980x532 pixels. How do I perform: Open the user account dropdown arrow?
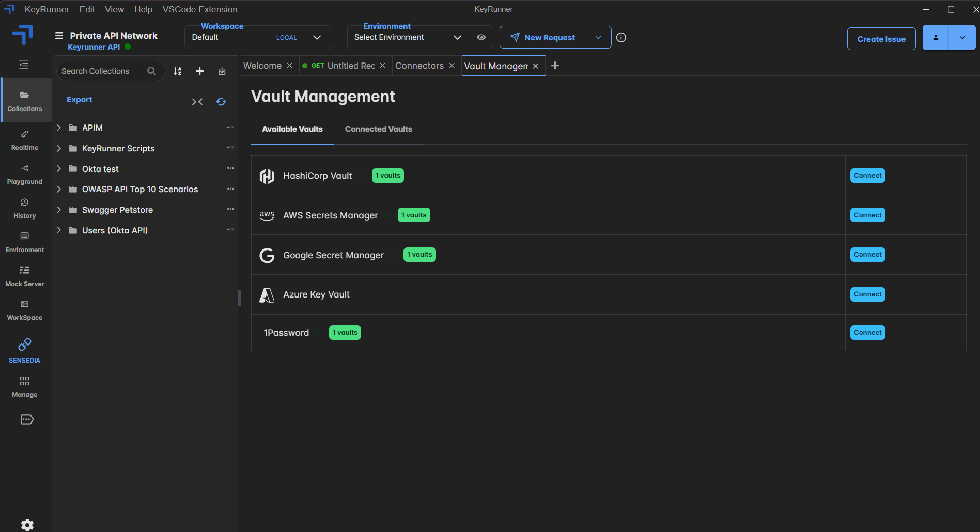962,38
